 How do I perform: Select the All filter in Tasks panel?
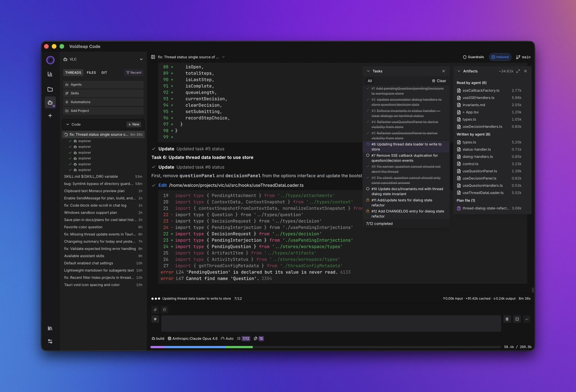click(x=370, y=81)
